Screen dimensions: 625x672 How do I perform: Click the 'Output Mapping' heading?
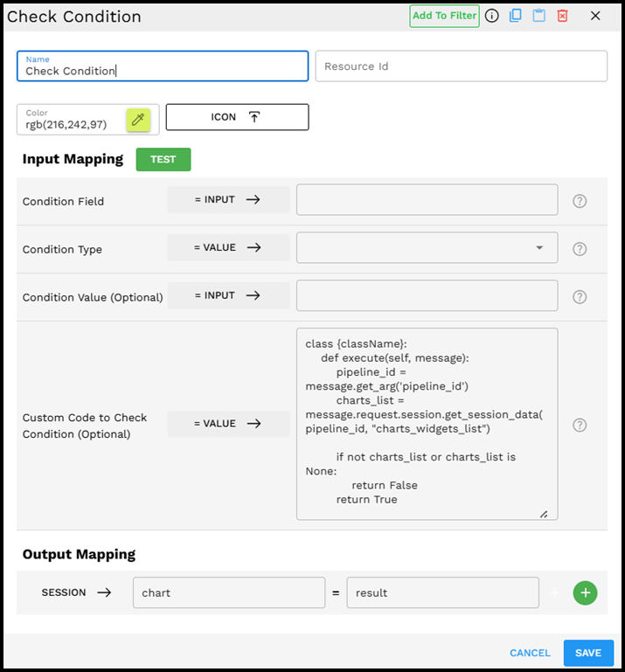coord(79,554)
